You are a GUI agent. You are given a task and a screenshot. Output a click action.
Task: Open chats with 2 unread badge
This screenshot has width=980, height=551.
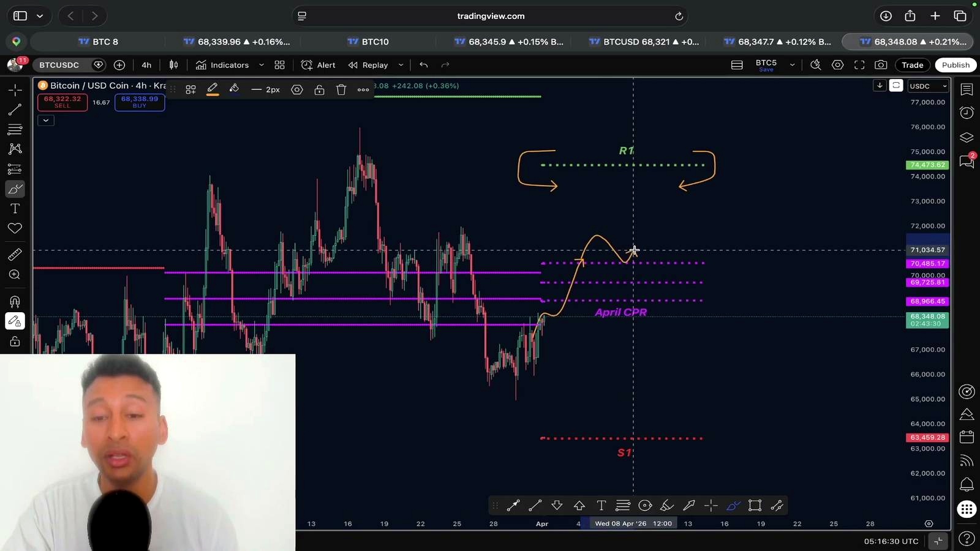point(967,162)
